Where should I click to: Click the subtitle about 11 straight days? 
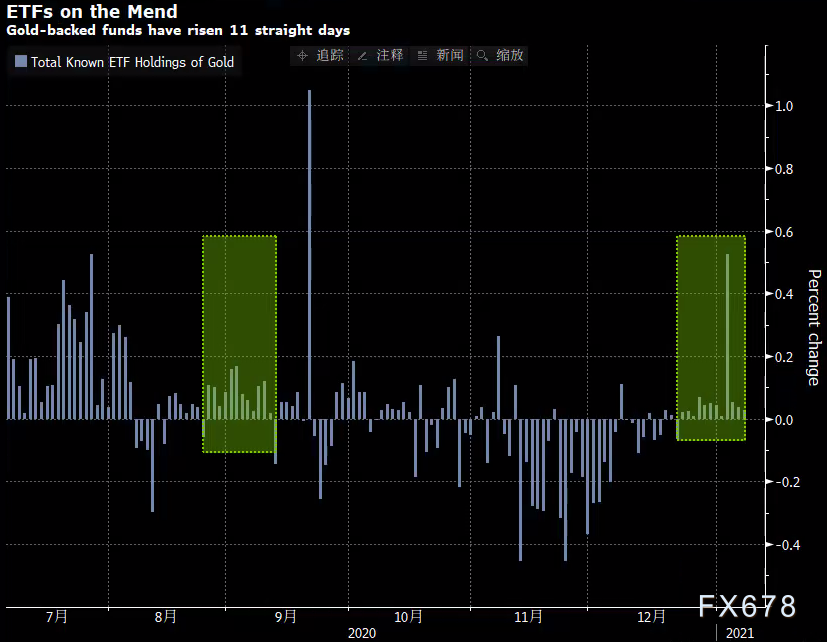pyautogui.click(x=178, y=31)
